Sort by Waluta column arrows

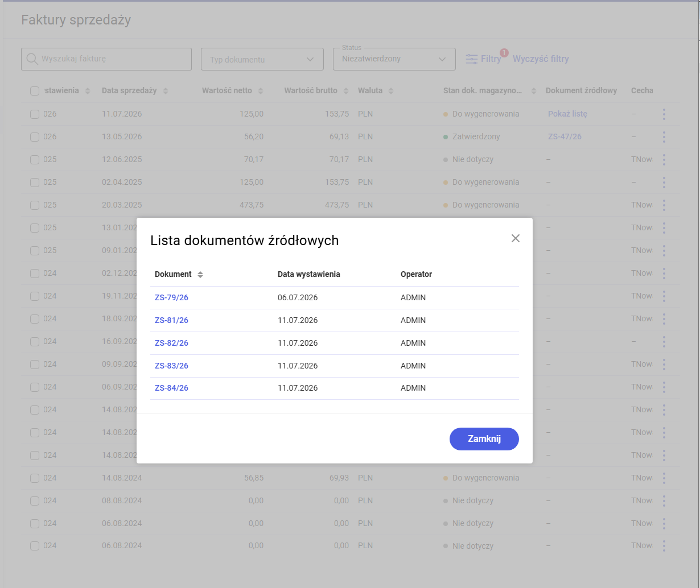391,91
